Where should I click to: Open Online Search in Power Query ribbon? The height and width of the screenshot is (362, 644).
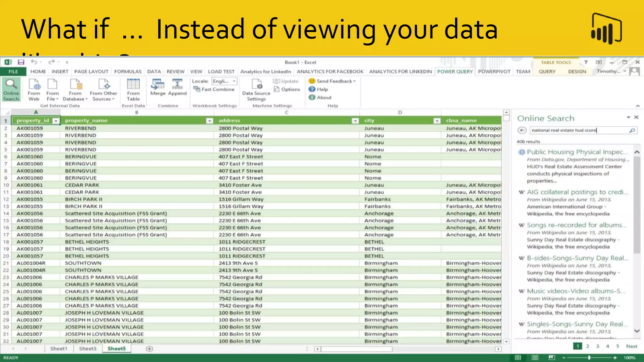click(11, 90)
